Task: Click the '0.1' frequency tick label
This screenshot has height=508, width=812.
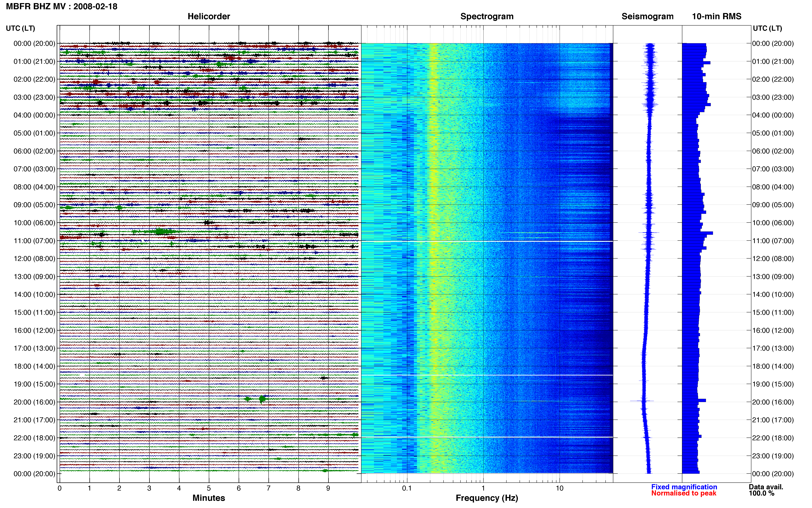Action: 407,488
